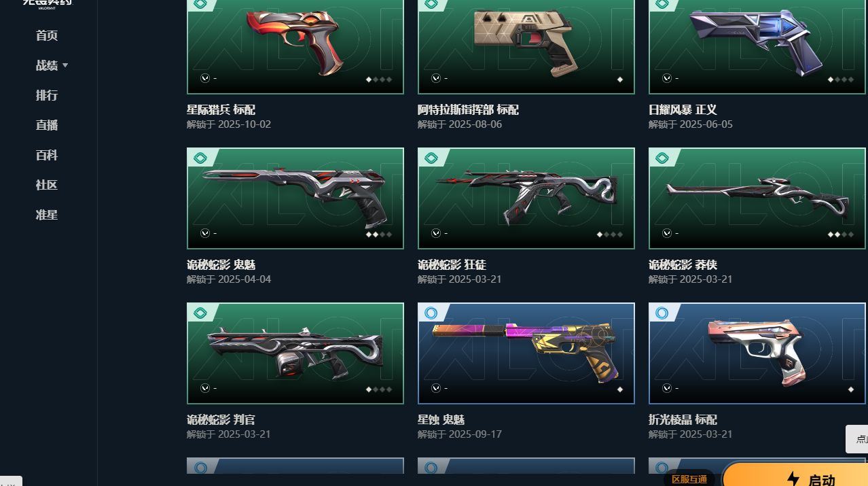
Task: Select the 星际猎兵 标配 skin thumbnail
Action: coord(295,46)
